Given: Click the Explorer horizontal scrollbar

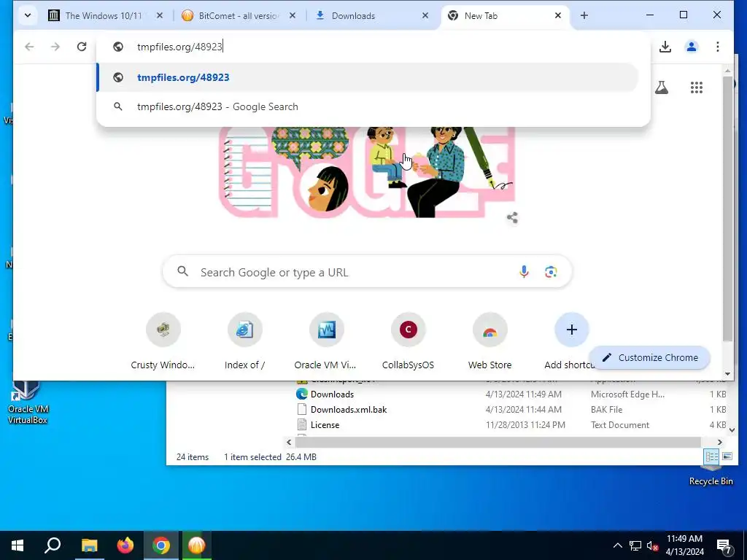Looking at the screenshot, I should pyautogui.click(x=498, y=442).
